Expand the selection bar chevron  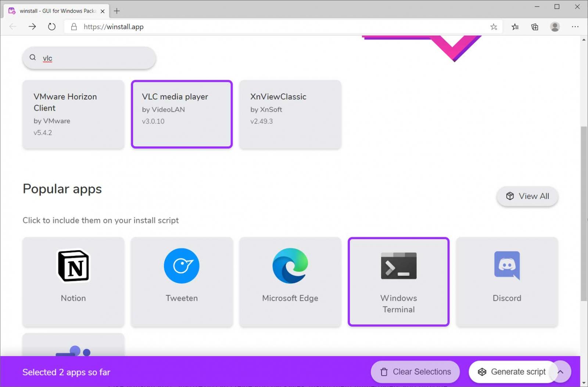[560, 372]
